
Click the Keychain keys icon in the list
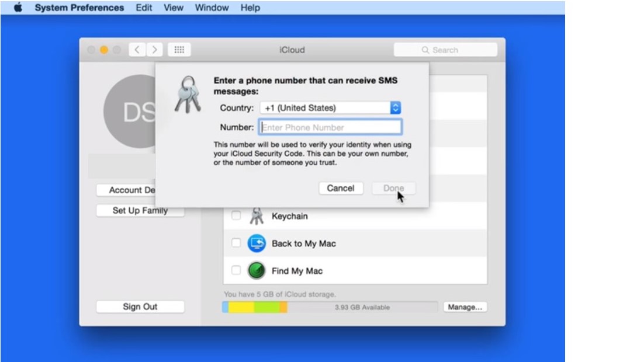click(256, 216)
